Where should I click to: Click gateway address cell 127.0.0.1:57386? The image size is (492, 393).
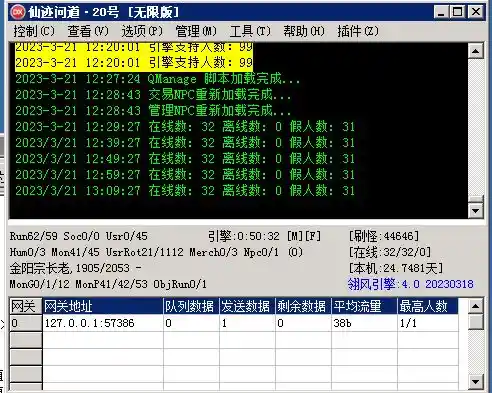103,323
